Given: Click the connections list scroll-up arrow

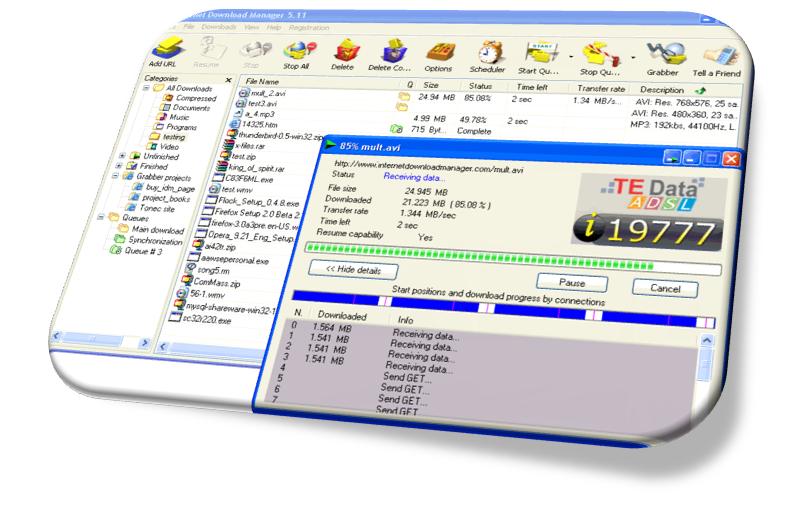Looking at the screenshot, I should click(706, 341).
